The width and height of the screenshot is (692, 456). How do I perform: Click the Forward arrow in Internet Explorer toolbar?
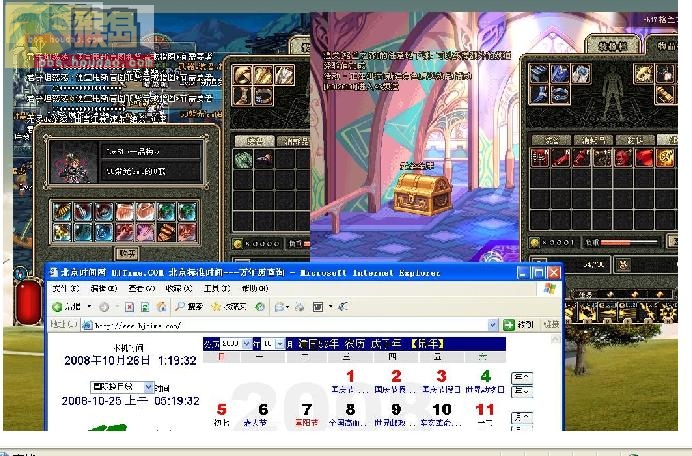click(x=104, y=307)
